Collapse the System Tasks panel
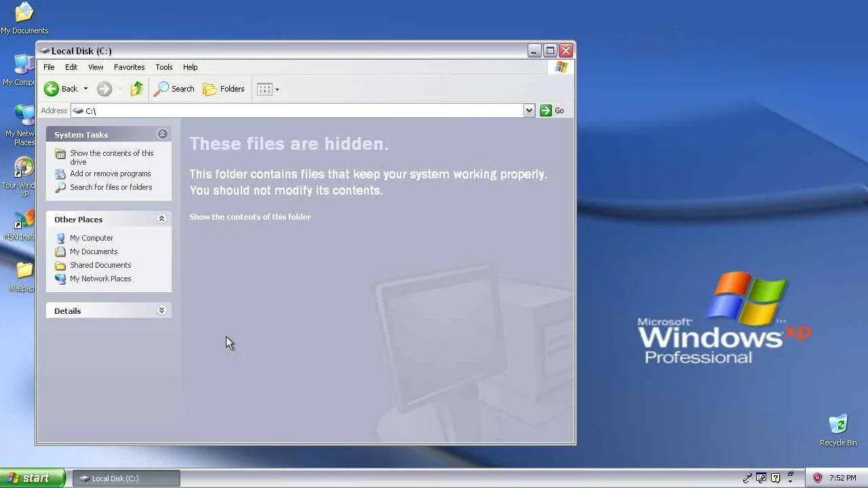This screenshot has height=488, width=868. point(162,134)
